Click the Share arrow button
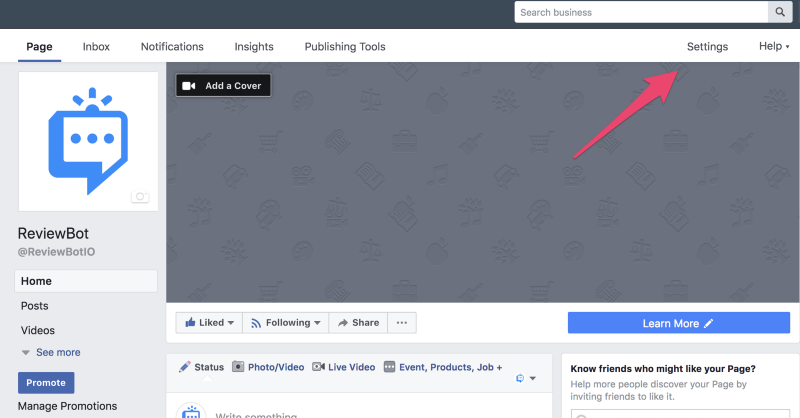This screenshot has width=800, height=418. click(x=358, y=323)
